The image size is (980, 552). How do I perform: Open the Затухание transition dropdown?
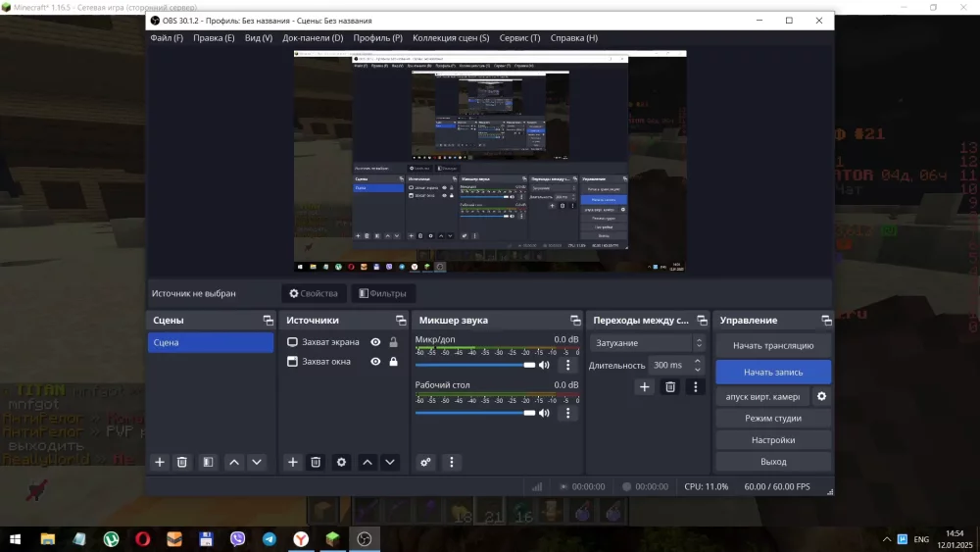click(x=648, y=342)
